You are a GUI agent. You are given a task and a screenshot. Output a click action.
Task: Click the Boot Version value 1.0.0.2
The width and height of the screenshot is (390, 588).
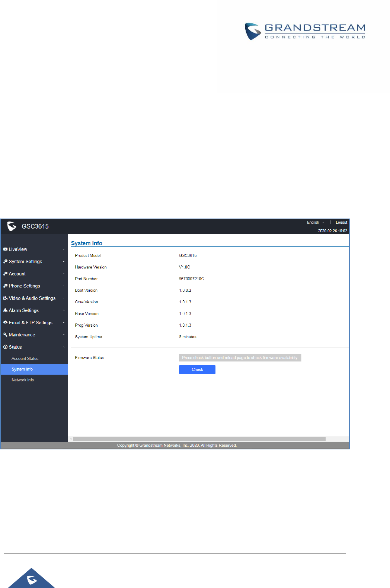[x=185, y=291]
